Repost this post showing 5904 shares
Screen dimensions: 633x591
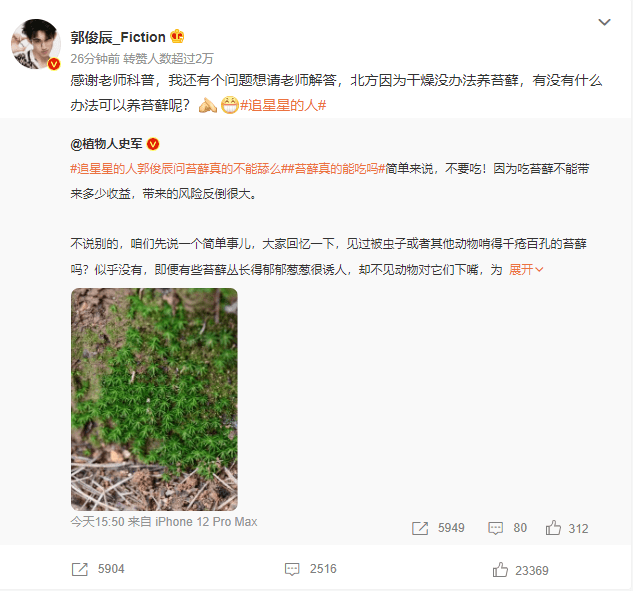coord(98,569)
